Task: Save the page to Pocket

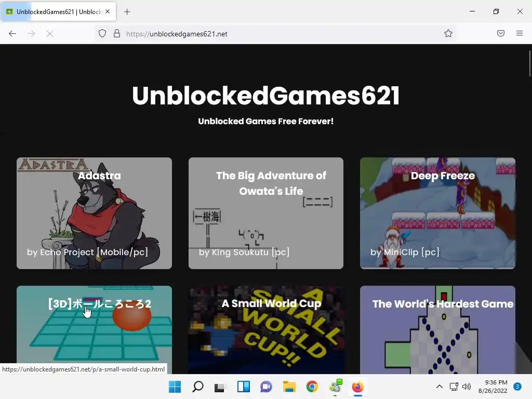Action: pyautogui.click(x=501, y=33)
